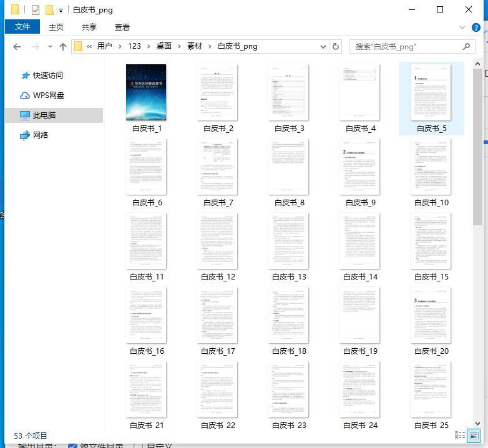Click the 123 breadcrumb segment

click(134, 46)
